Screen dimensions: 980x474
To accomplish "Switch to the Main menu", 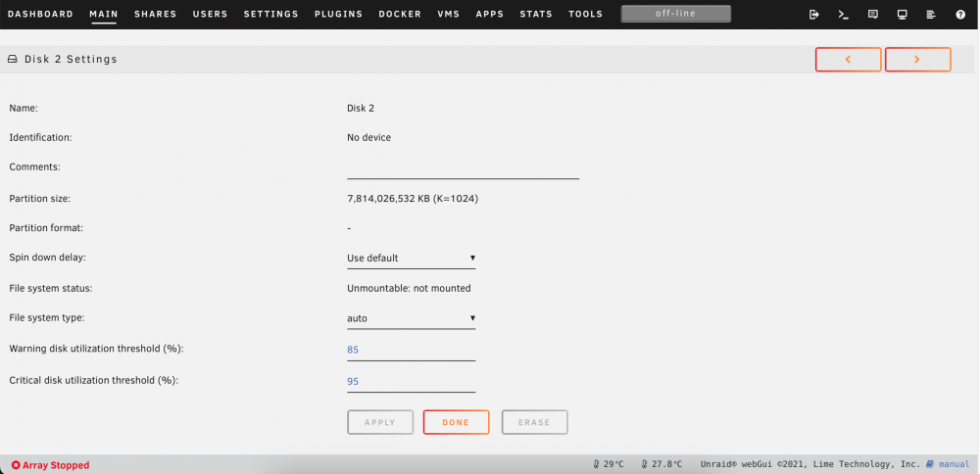I will pyautogui.click(x=104, y=14).
